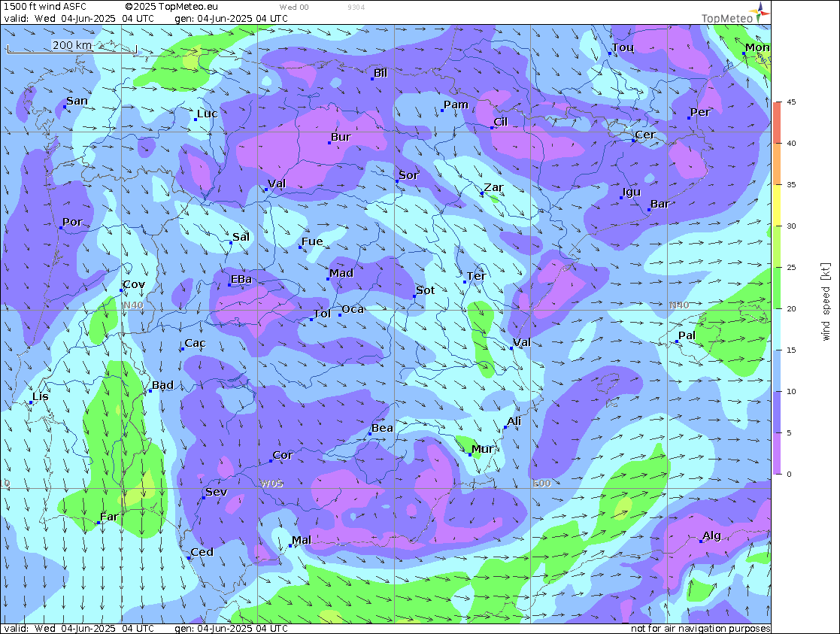Click the 'Ced' city label
This screenshot has width=840, height=634.
(x=202, y=552)
